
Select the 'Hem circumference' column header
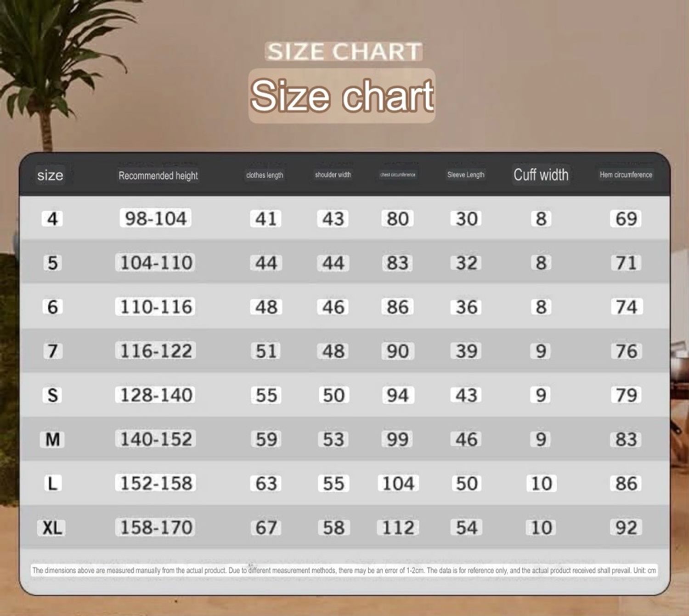click(626, 175)
